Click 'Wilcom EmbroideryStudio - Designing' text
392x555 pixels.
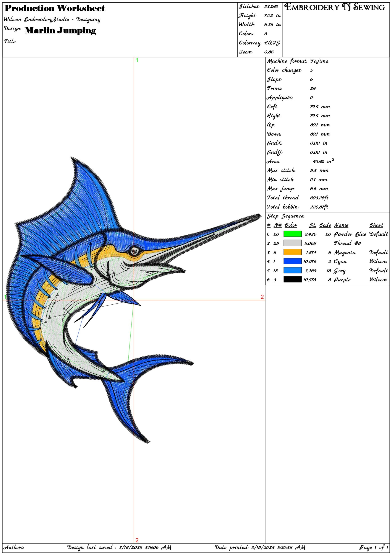pos(52,20)
